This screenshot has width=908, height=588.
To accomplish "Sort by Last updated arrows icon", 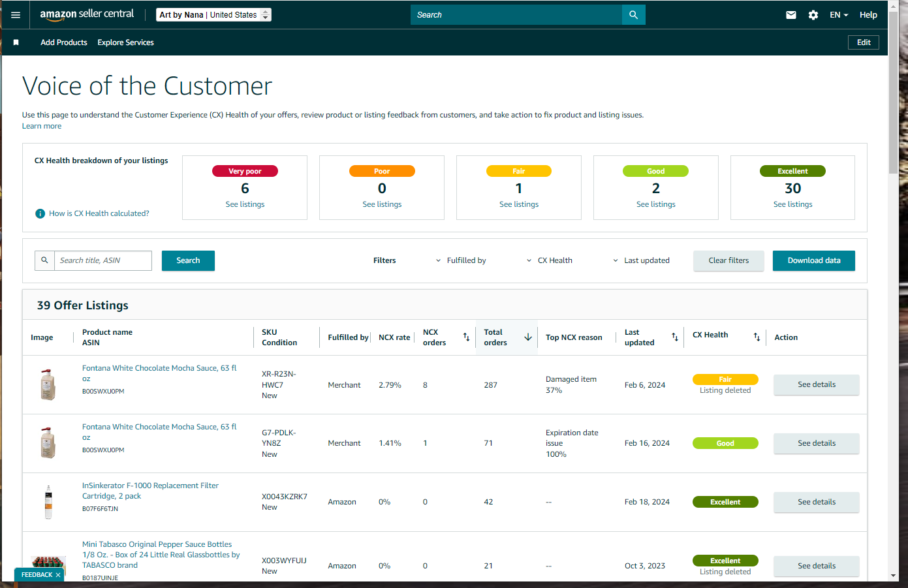I will pyautogui.click(x=675, y=337).
